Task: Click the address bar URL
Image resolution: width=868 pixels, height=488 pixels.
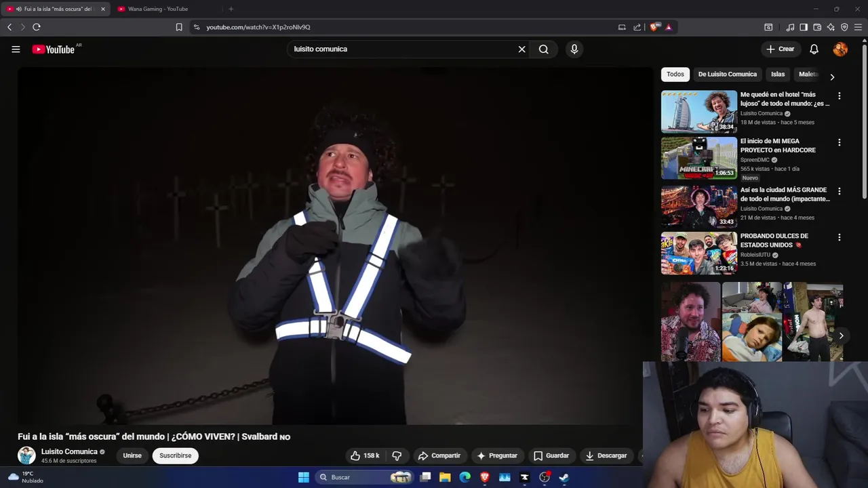Action: [x=258, y=27]
